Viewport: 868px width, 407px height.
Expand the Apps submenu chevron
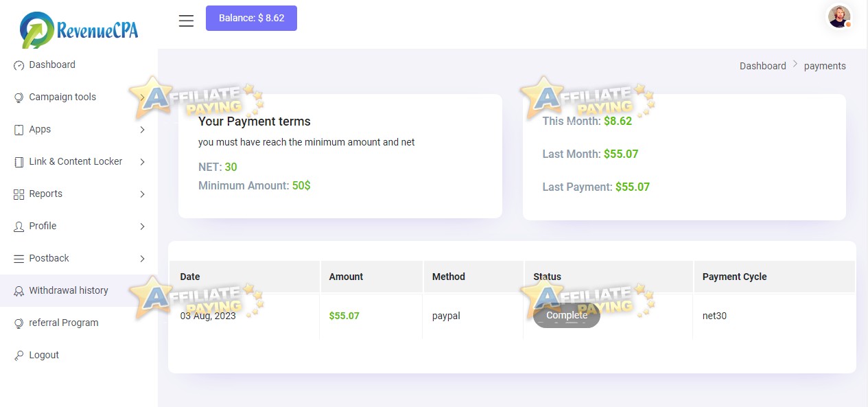pos(142,130)
